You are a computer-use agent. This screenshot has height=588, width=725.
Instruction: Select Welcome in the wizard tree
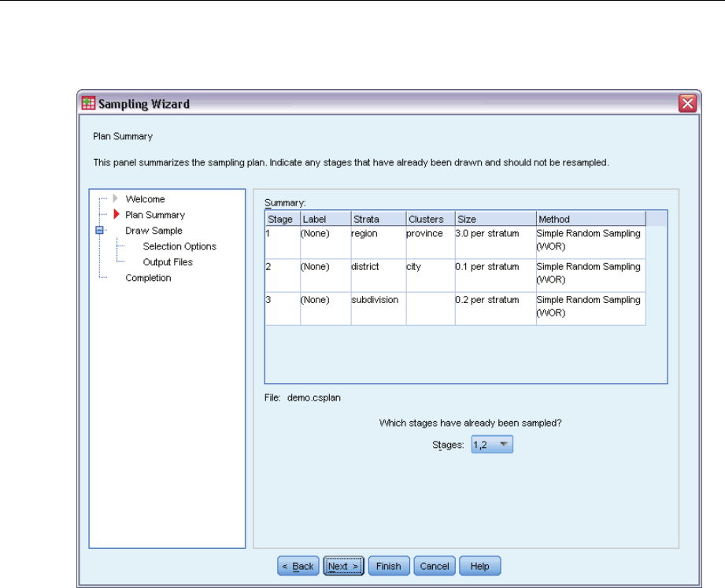[x=145, y=199]
